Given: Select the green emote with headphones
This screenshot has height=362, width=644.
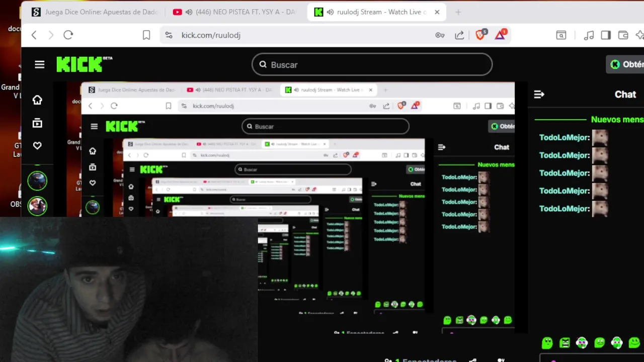Looking at the screenshot, I should pos(617,343).
